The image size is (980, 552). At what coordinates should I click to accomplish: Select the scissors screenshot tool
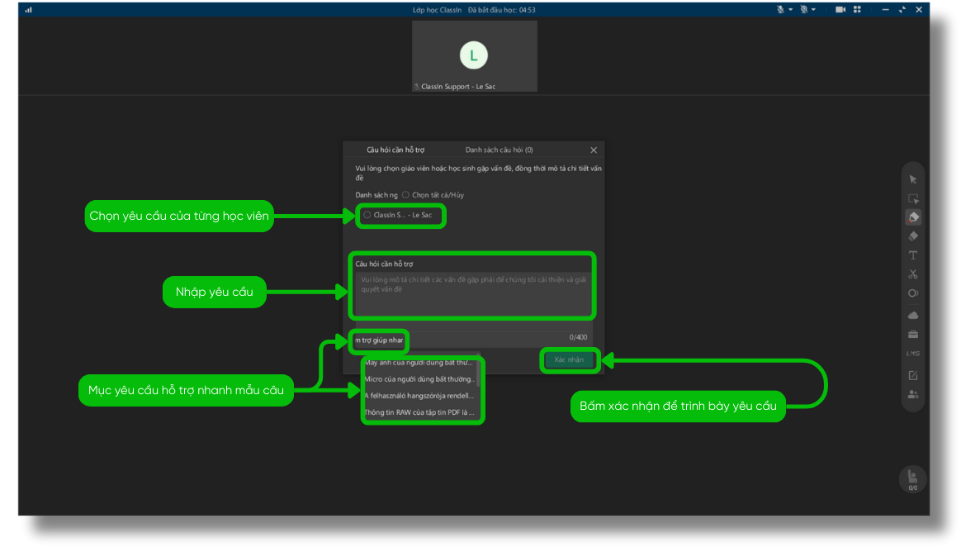(912, 274)
